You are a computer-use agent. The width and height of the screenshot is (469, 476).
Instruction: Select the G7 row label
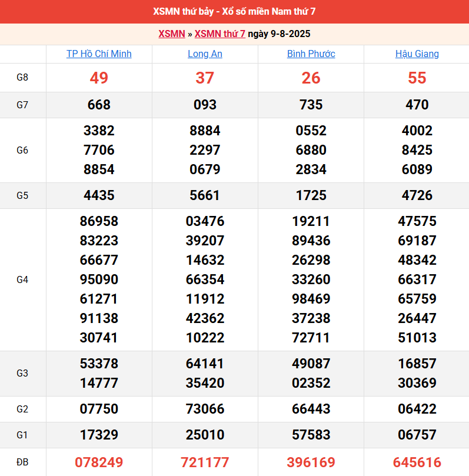click(x=22, y=105)
